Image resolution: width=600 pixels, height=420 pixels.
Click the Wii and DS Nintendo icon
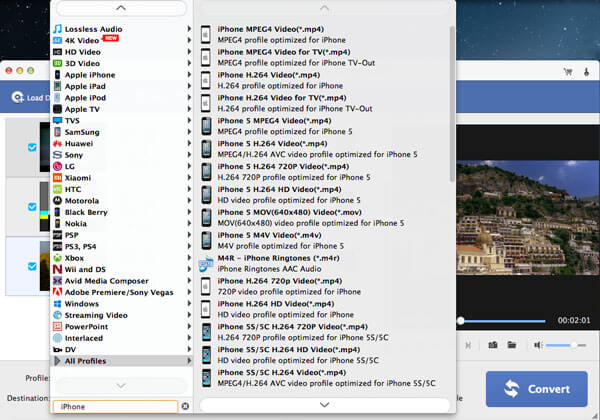pos(57,269)
